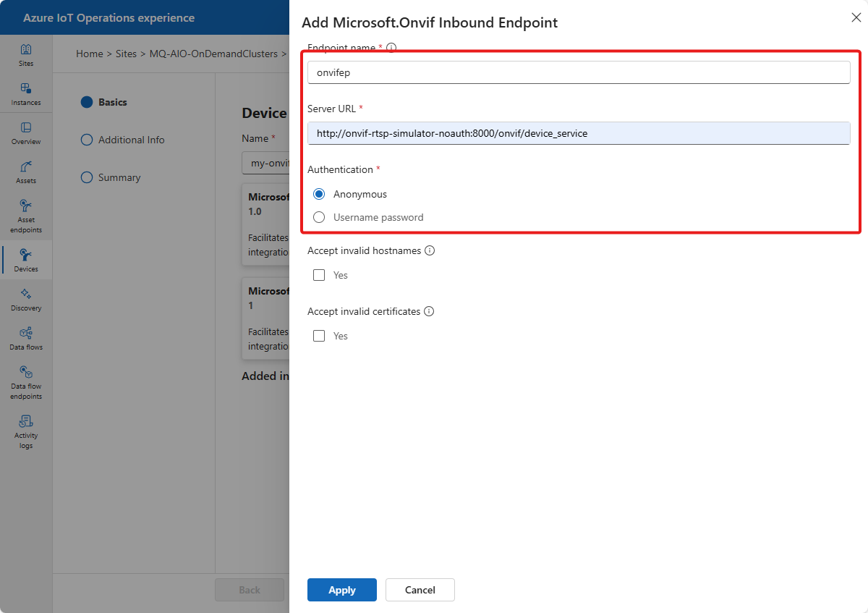Open MQ-AIO-OnDemandClusters in the breadcrumb
Viewport: 868px width, 613px height.
pos(213,54)
